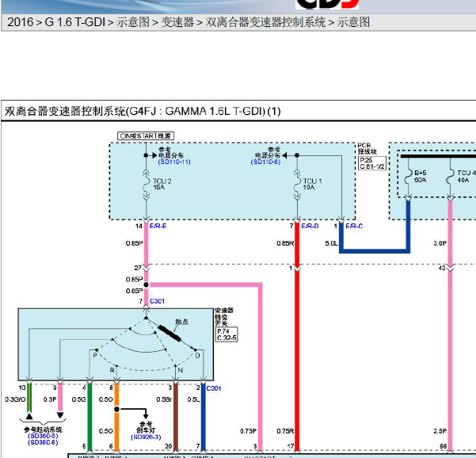This screenshot has width=476, height=458.
Task: Click the 5.0L blue wire label
Action: [x=331, y=243]
